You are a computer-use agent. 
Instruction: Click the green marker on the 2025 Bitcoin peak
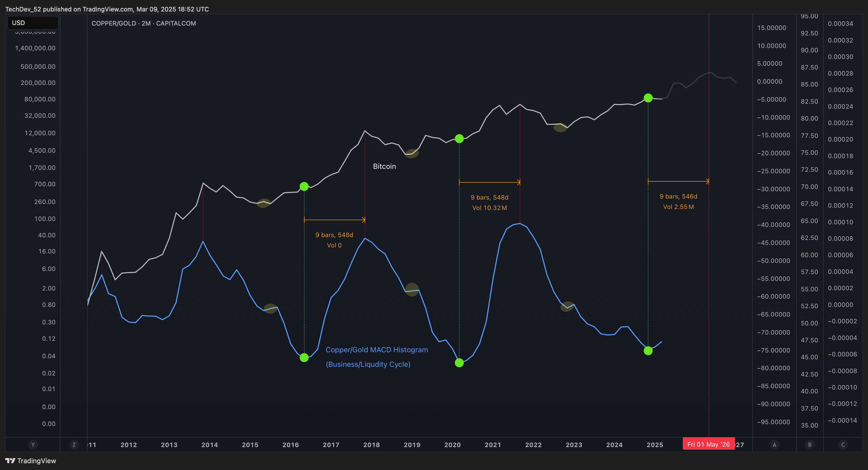[x=648, y=98]
